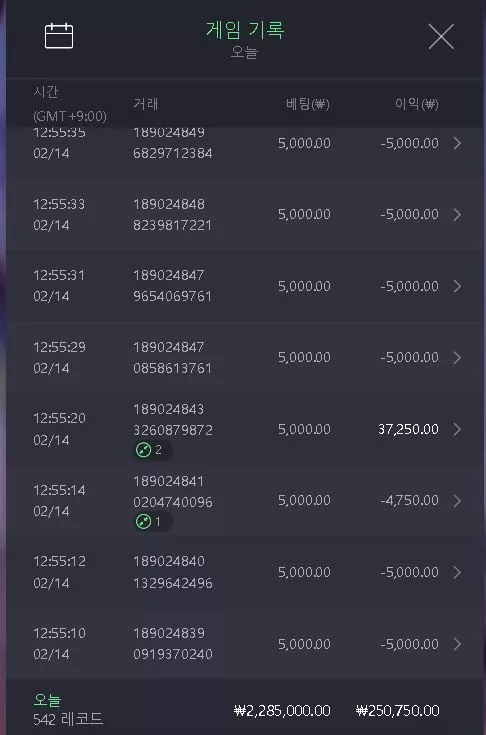Image resolution: width=486 pixels, height=735 pixels.
Task: Open details arrow for 12:55:12 record
Action: 457,572
